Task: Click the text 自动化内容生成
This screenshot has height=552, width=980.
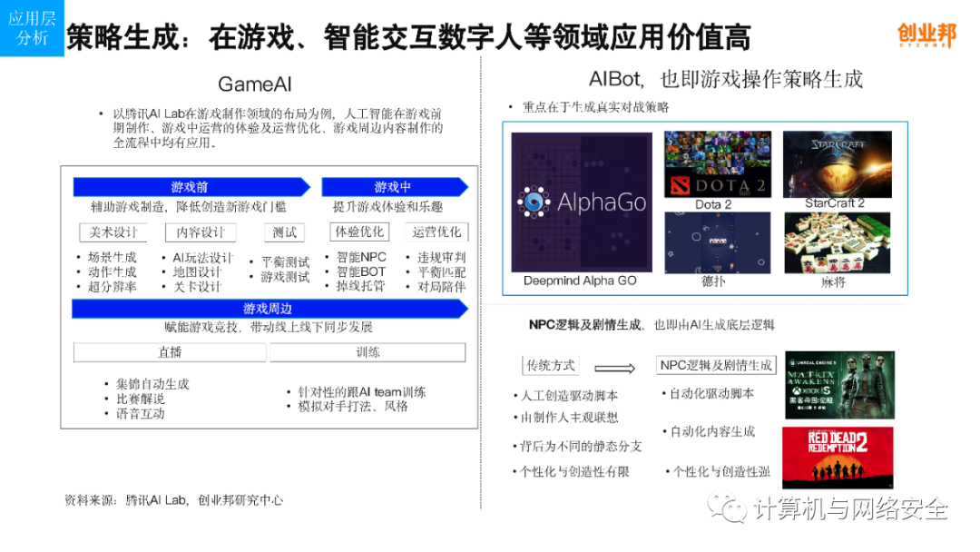Action: click(x=713, y=432)
